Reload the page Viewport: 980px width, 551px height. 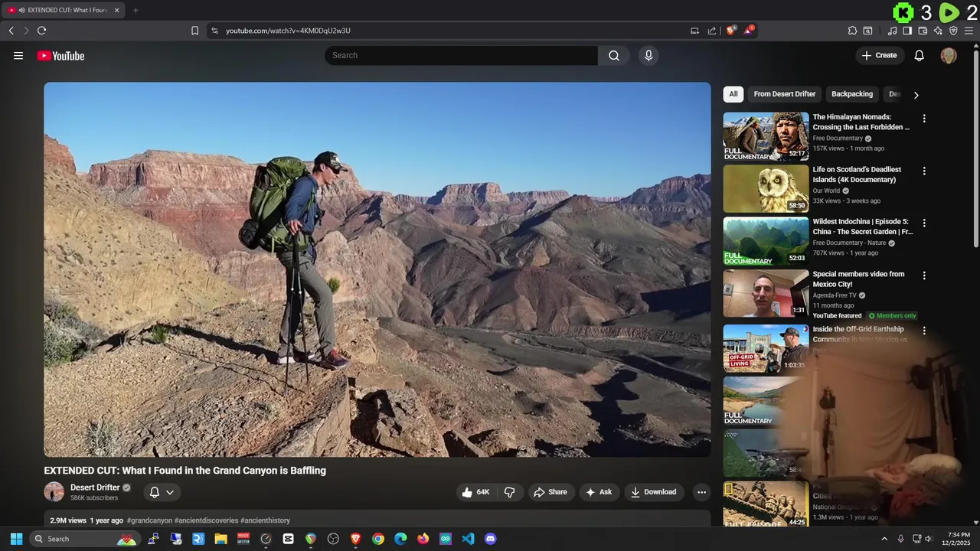[x=41, y=31]
